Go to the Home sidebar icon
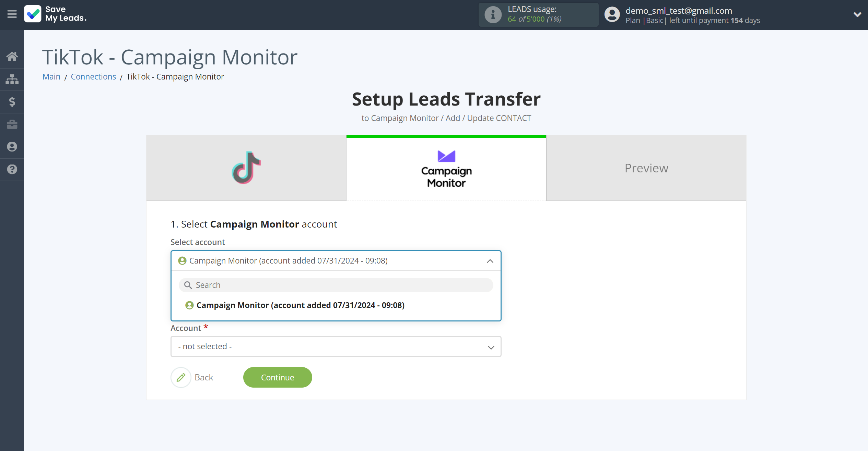The width and height of the screenshot is (868, 451). click(12, 56)
